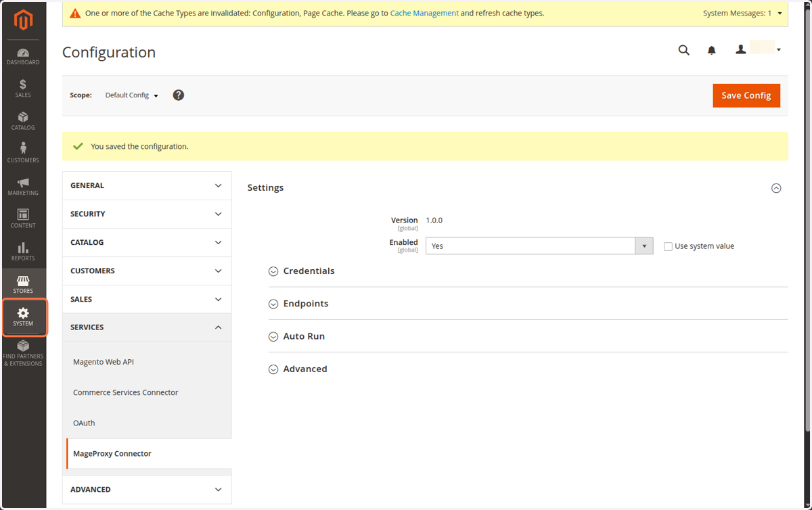
Task: Click the Magento logo icon
Action: point(24,20)
